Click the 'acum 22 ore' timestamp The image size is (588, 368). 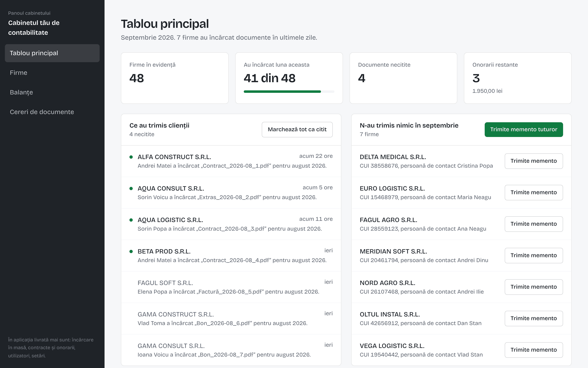(x=316, y=156)
